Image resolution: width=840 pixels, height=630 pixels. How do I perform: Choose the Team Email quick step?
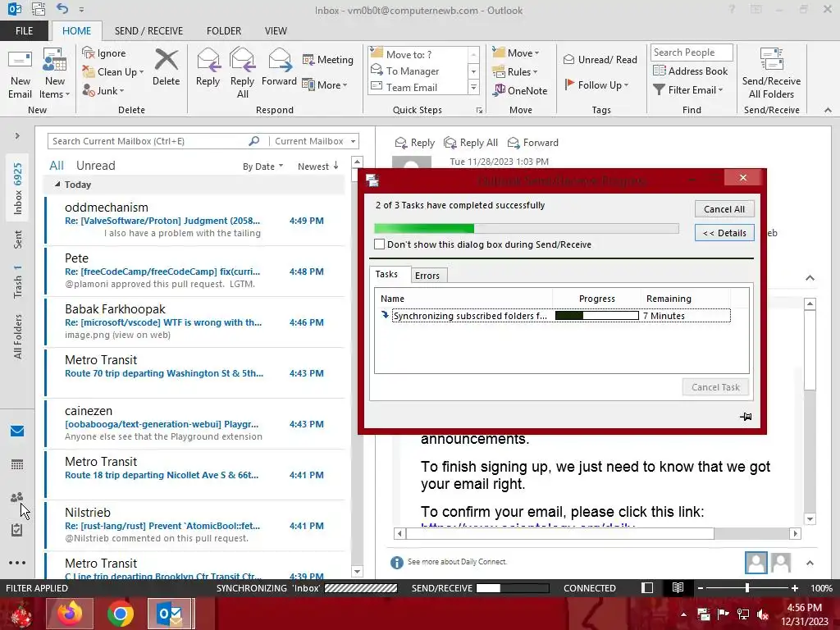click(412, 87)
